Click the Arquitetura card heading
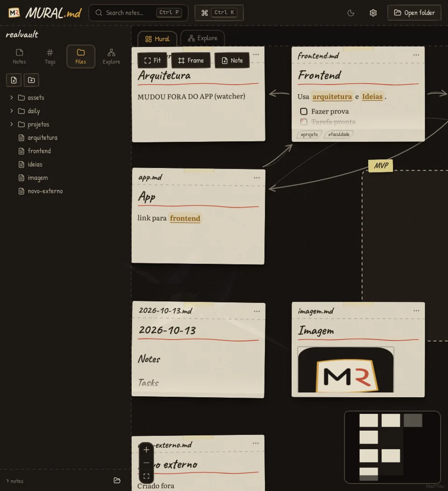Viewport: 448px width, 491px height. point(164,76)
